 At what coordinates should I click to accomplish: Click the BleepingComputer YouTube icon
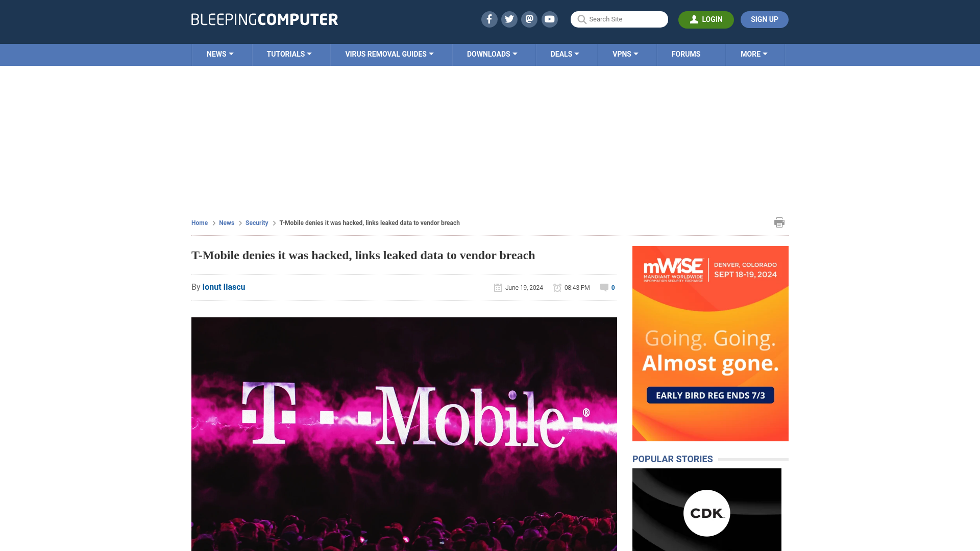click(x=550, y=19)
